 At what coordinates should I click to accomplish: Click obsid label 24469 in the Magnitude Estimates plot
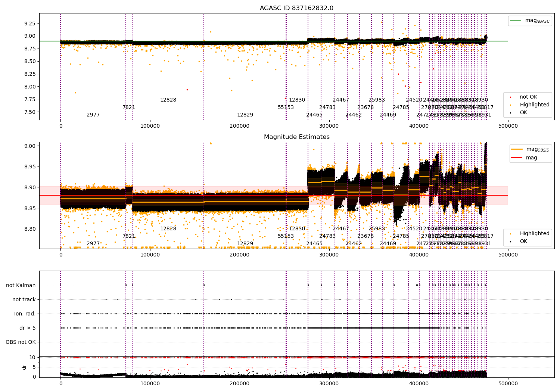pyautogui.click(x=388, y=244)
